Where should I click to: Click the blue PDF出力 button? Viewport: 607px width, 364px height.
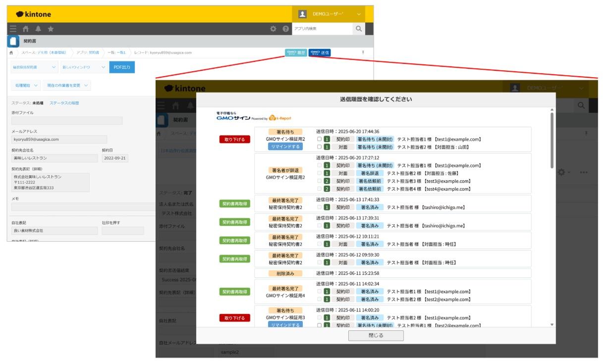pos(122,67)
